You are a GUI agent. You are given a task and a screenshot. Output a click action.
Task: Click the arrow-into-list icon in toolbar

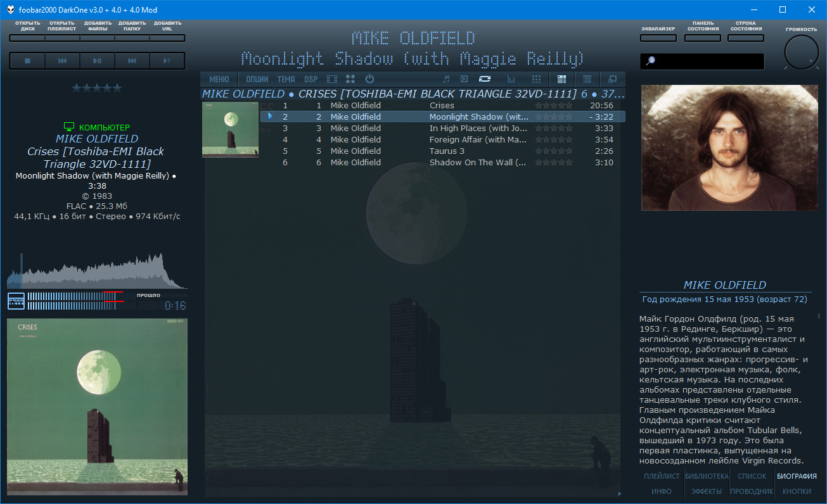(x=464, y=79)
